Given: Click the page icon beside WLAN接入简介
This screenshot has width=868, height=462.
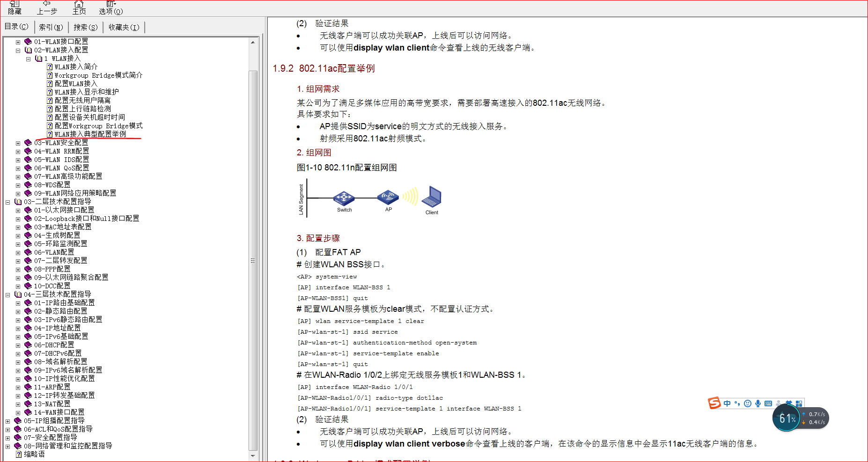Looking at the screenshot, I should 50,67.
